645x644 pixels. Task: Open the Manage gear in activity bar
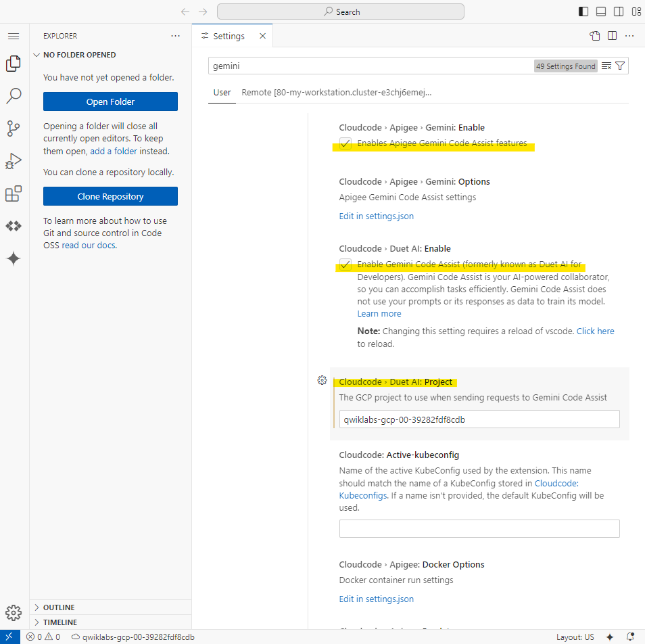click(14, 613)
